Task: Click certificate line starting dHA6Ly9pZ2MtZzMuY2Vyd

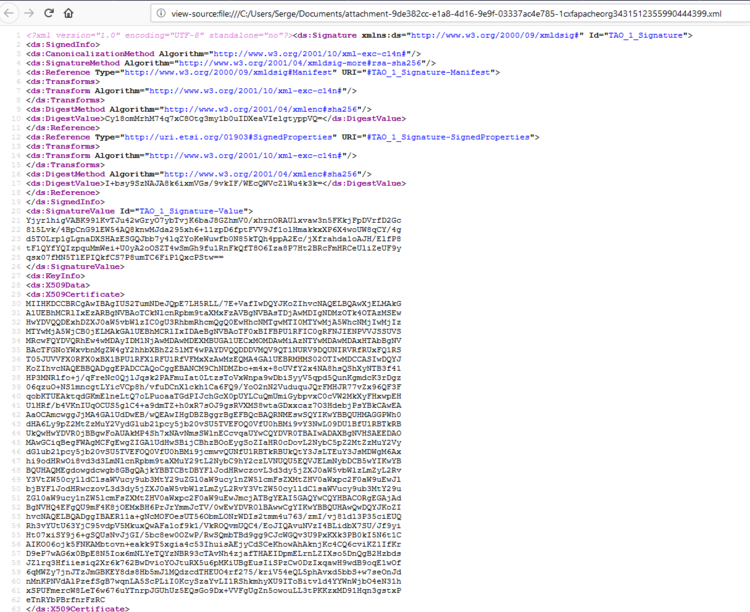Action: click(213, 424)
